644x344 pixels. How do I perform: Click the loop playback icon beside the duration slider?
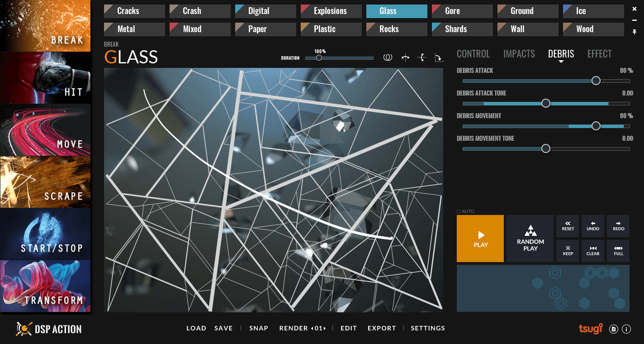pos(388,57)
